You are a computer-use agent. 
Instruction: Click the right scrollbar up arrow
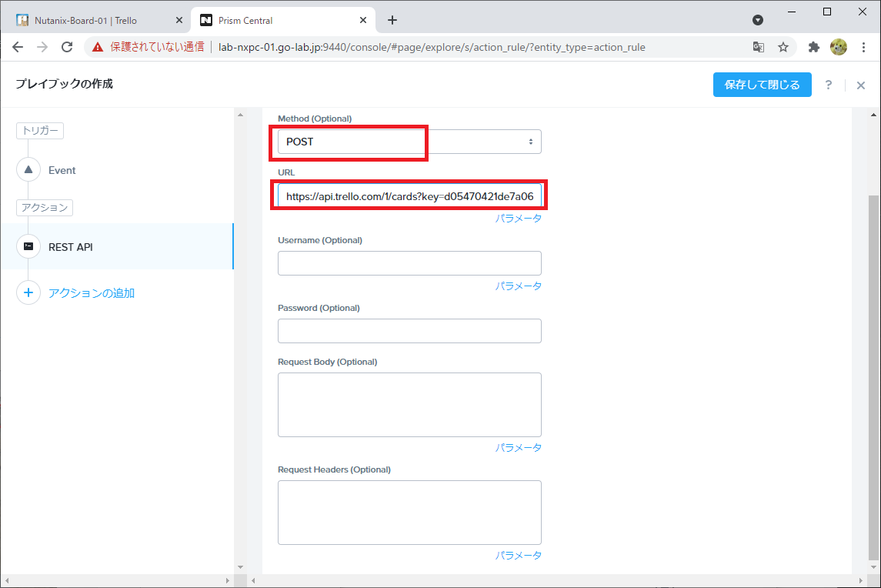(874, 115)
